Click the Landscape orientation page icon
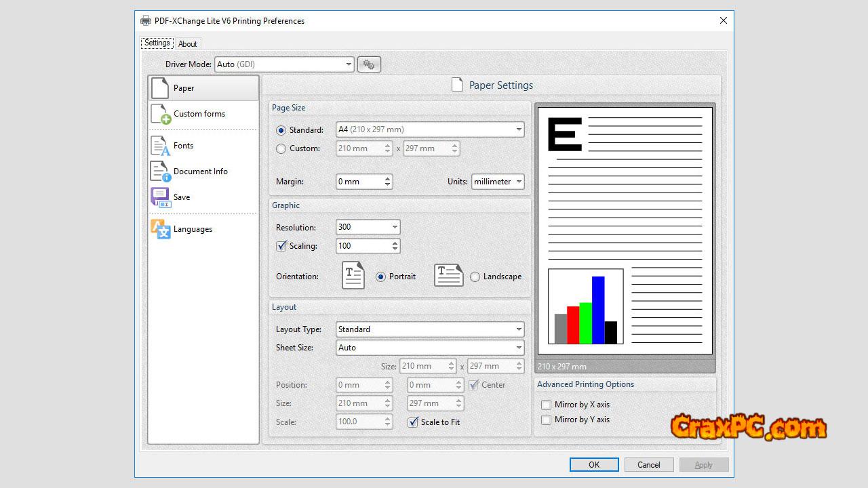The width and height of the screenshot is (868, 488). [448, 276]
